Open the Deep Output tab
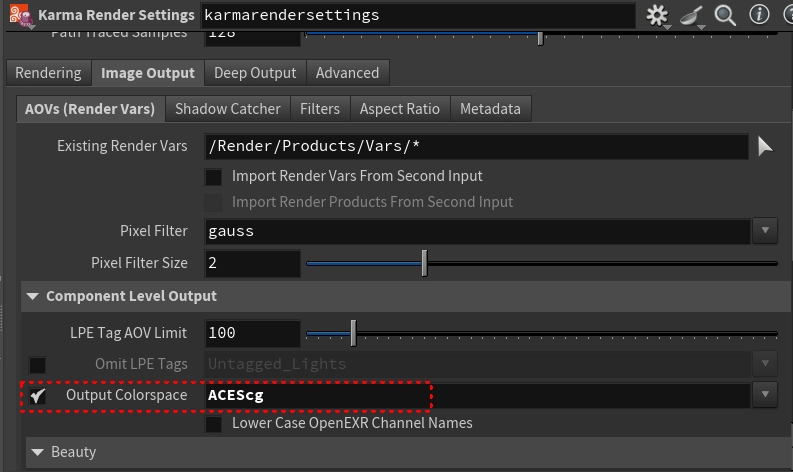 click(x=255, y=73)
